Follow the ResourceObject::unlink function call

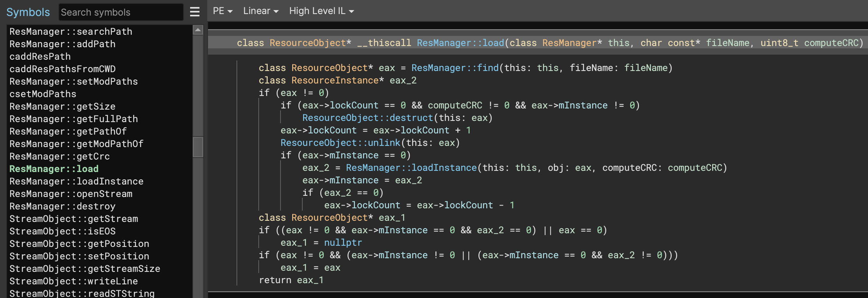340,143
